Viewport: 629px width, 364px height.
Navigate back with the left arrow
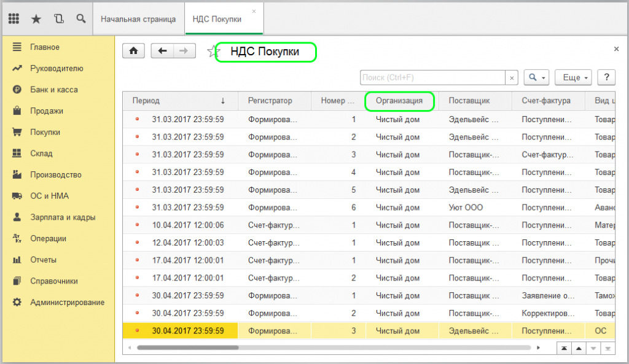[162, 51]
